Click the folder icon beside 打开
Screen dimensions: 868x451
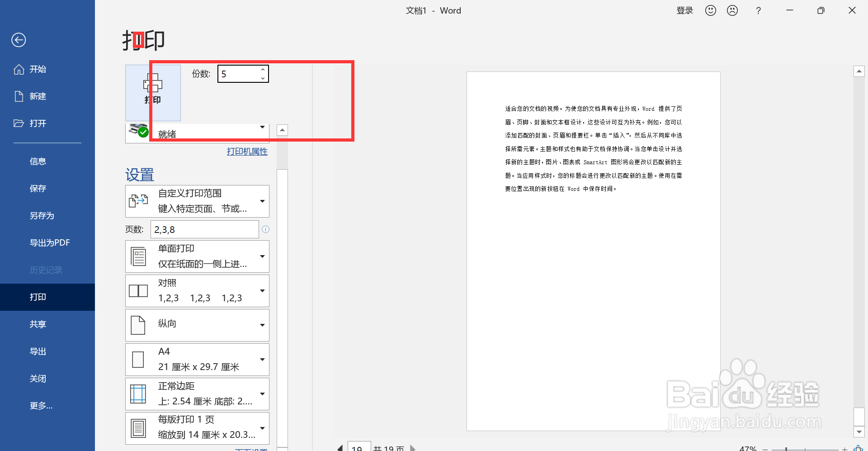tap(19, 123)
